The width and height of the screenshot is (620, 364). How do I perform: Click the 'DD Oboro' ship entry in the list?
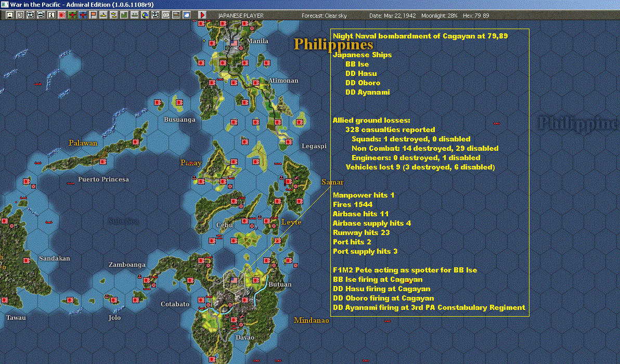pos(363,83)
